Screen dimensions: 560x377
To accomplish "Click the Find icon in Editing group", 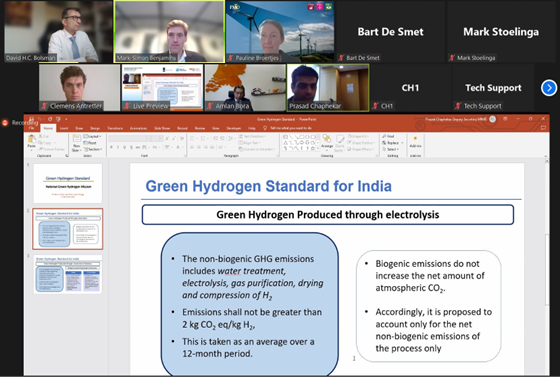I will (x=388, y=136).
